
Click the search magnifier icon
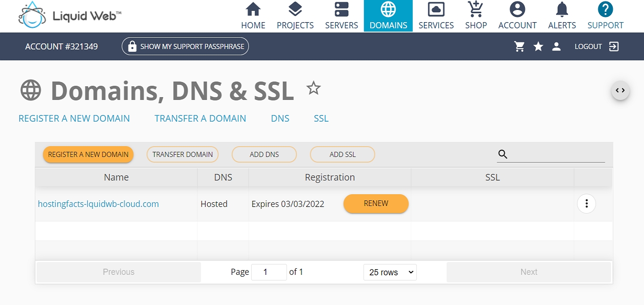(x=503, y=154)
